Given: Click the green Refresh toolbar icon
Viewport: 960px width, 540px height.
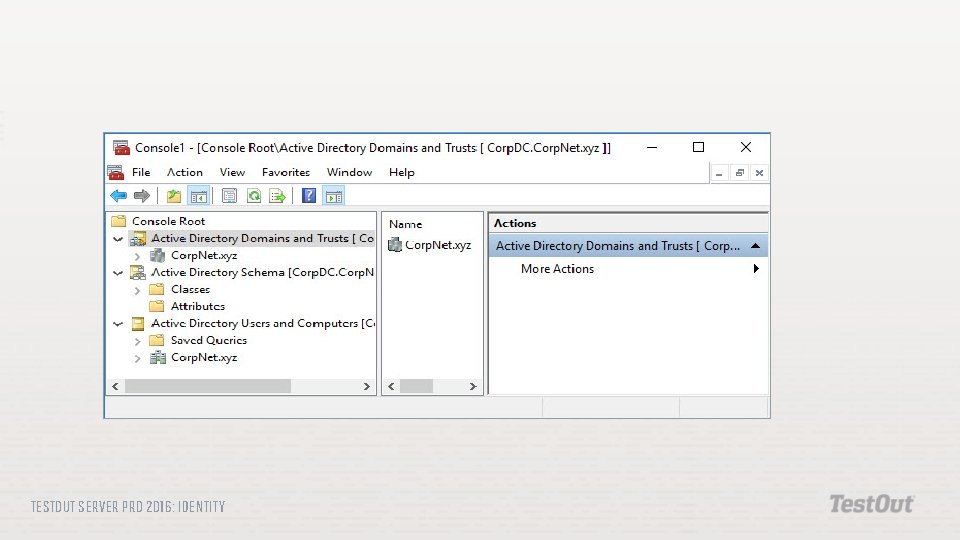Looking at the screenshot, I should (x=253, y=196).
